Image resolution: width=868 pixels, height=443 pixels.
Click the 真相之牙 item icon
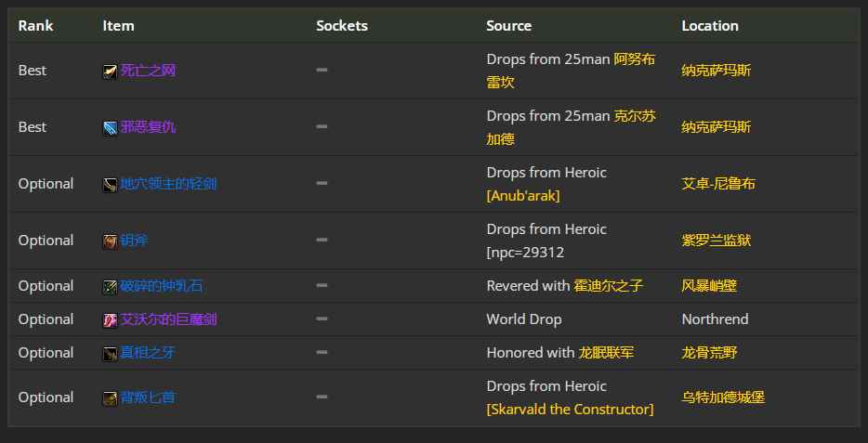110,353
